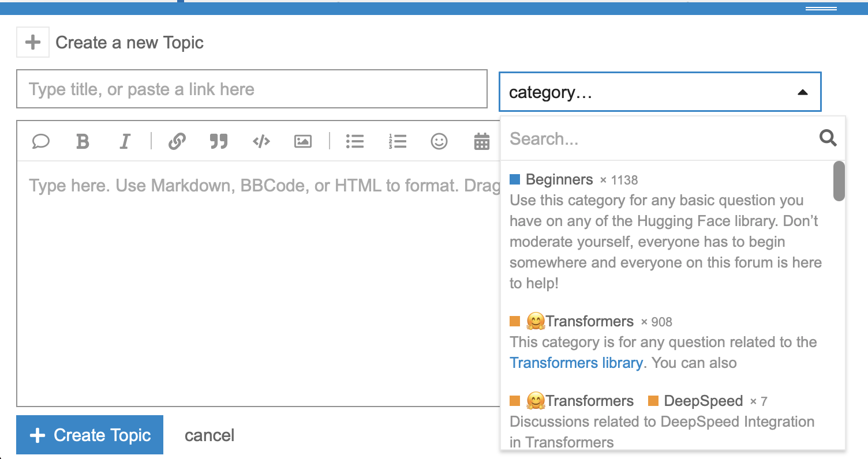868x459 pixels.
Task: Collapse the category dropdown via its arrow
Action: pos(802,92)
